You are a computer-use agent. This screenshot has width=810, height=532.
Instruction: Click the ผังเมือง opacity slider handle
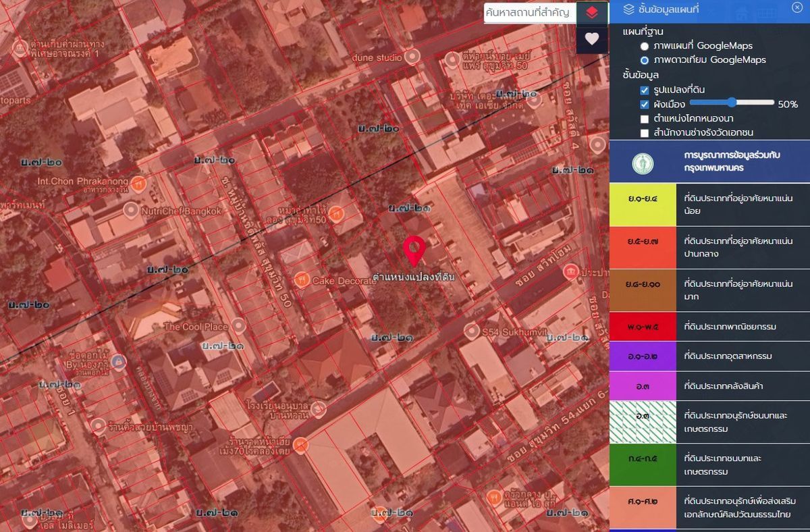732,103
